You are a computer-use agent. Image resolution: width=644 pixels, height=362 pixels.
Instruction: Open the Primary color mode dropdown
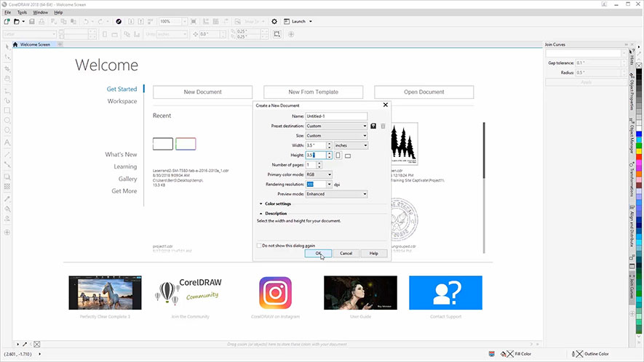(x=319, y=174)
